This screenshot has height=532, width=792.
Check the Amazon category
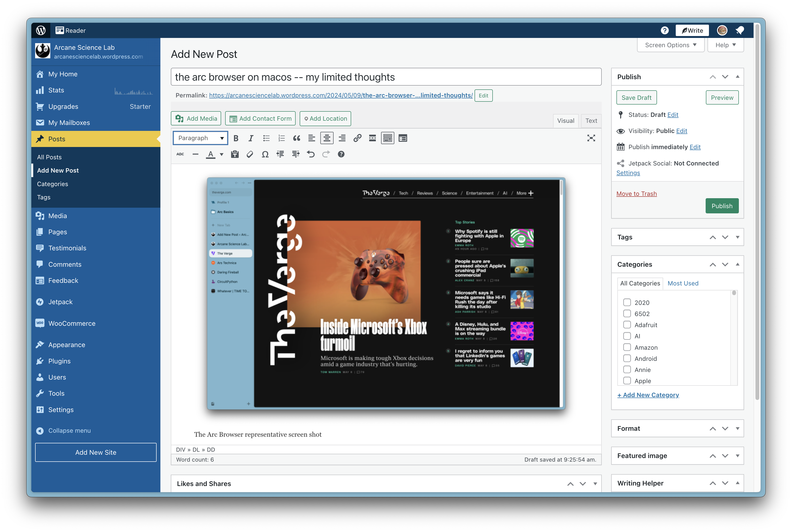coord(627,347)
